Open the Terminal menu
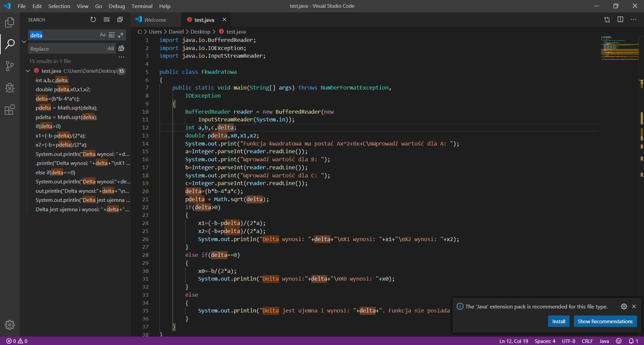 click(x=142, y=6)
